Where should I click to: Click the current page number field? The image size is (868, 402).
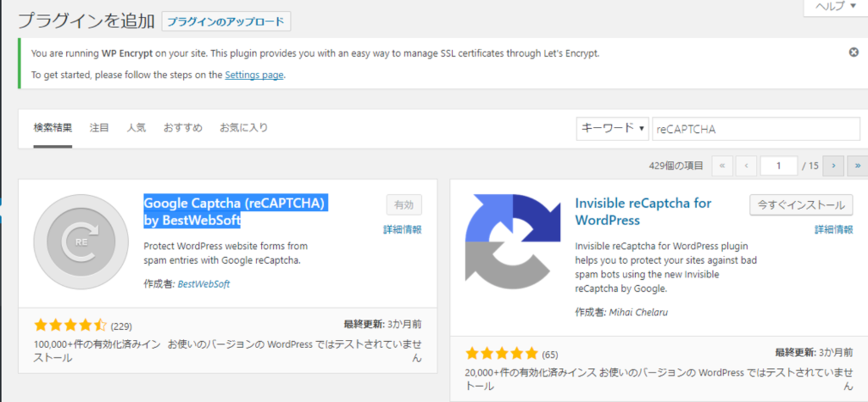(x=778, y=166)
